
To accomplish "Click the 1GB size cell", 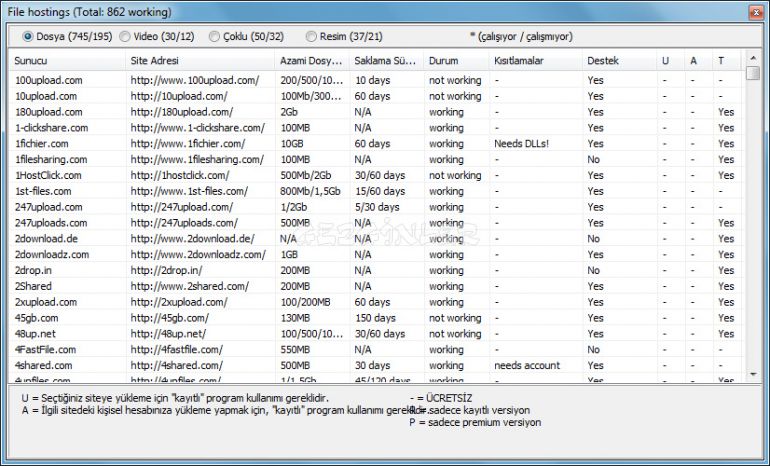I will tap(289, 254).
